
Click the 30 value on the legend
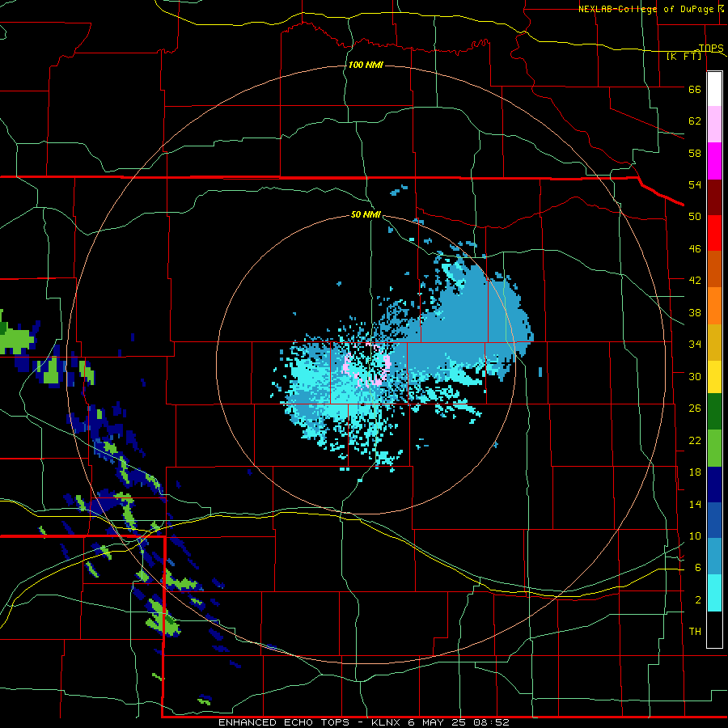pyautogui.click(x=695, y=376)
